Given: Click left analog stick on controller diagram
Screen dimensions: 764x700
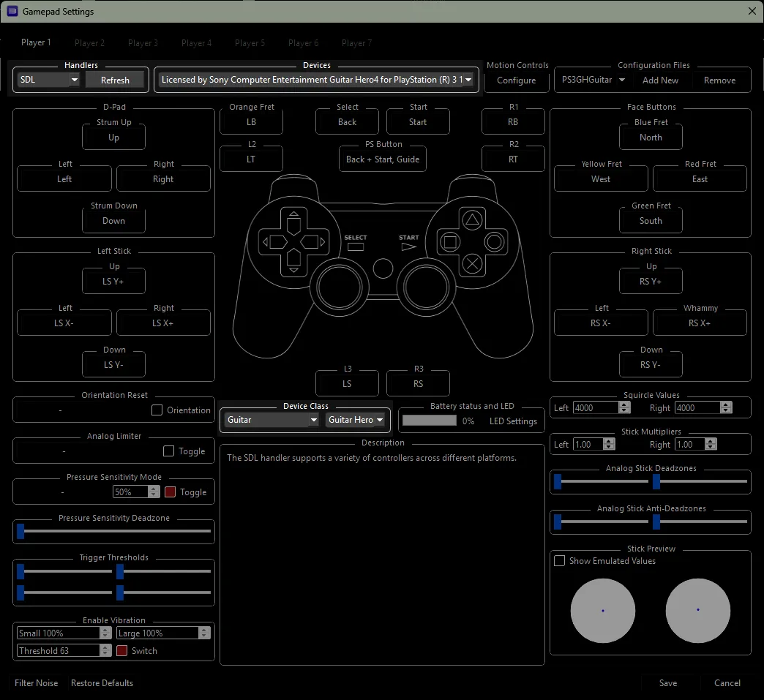Looking at the screenshot, I should [x=339, y=287].
